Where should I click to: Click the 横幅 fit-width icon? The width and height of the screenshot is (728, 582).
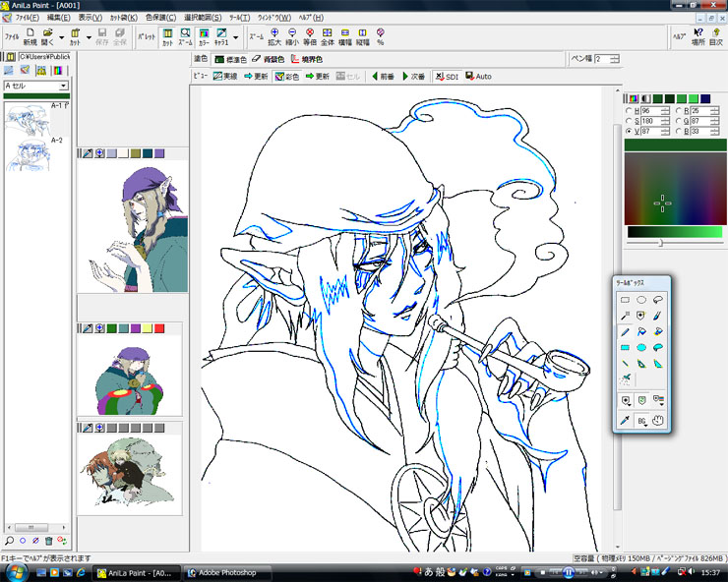pyautogui.click(x=345, y=36)
